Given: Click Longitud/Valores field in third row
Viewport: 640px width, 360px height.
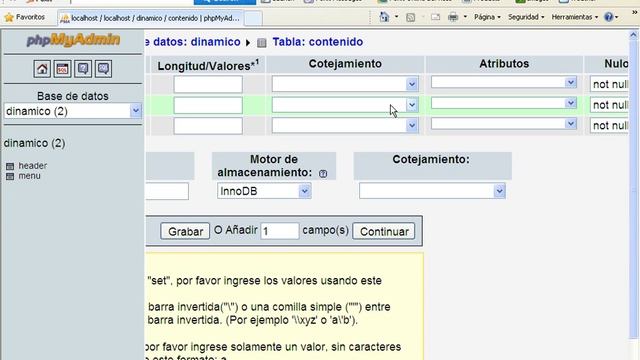Looking at the screenshot, I should coord(208,126).
